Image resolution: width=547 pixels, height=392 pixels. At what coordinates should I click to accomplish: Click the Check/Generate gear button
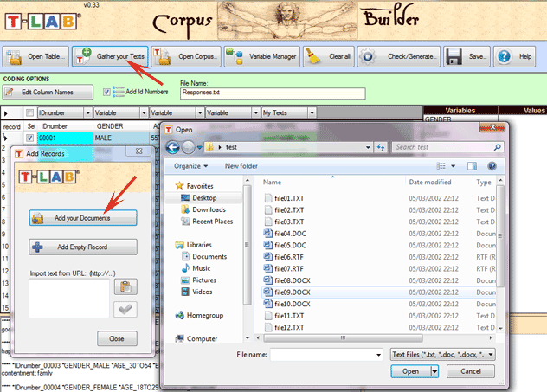coord(398,57)
